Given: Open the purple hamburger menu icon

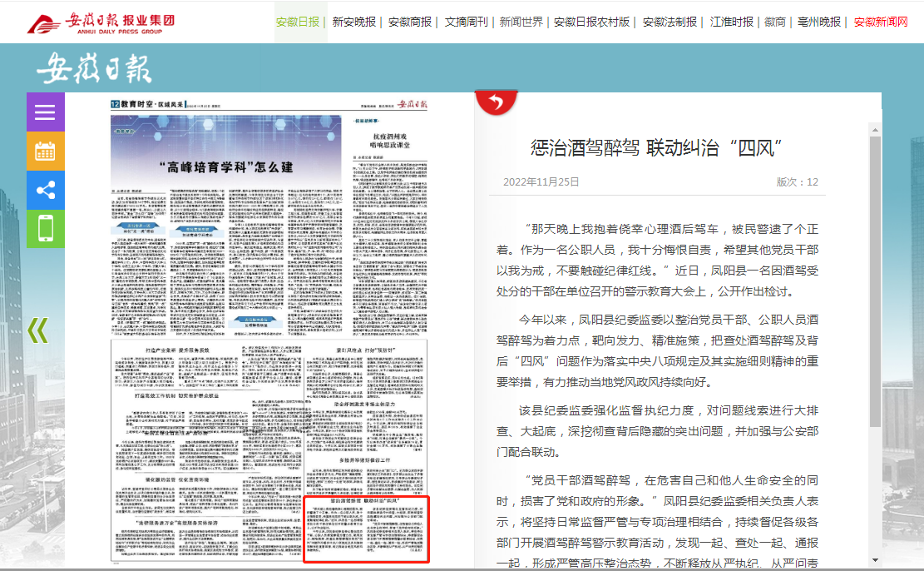Looking at the screenshot, I should tap(46, 112).
